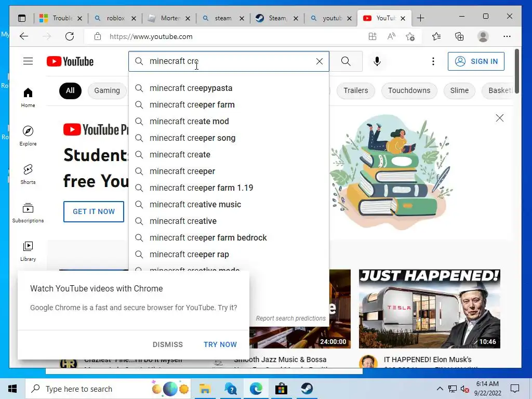
Task: Open Library in sidebar
Action: click(x=28, y=251)
